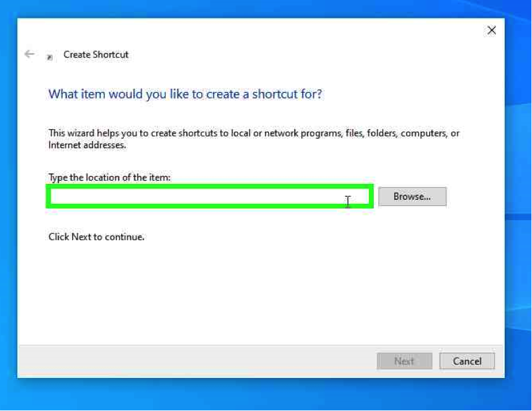The height and width of the screenshot is (411, 532).
Task: Select the 'Type the location of the item' label
Action: [x=109, y=177]
